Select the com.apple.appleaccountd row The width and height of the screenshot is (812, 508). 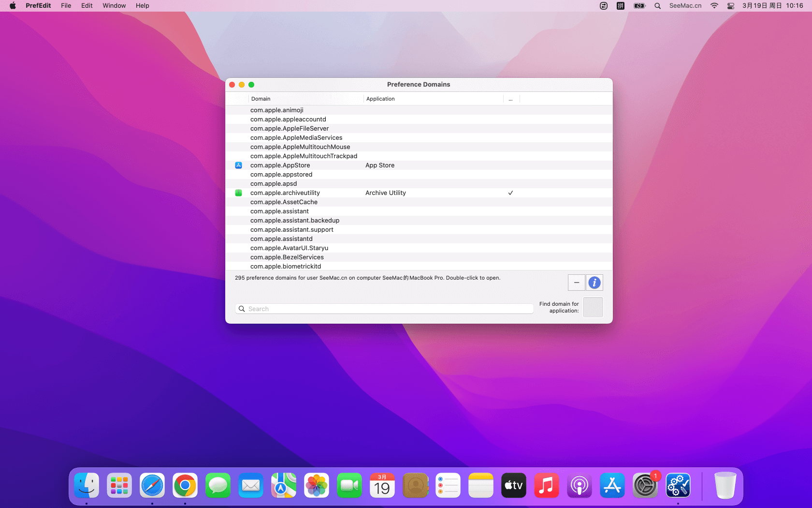(x=419, y=120)
